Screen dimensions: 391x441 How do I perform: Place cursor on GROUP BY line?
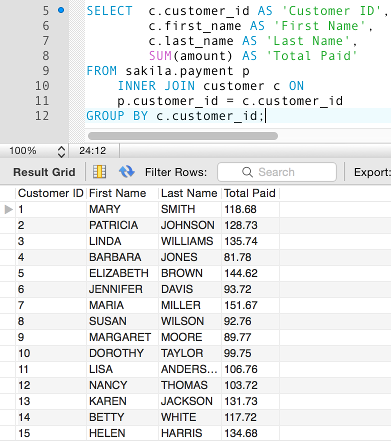coord(239,116)
